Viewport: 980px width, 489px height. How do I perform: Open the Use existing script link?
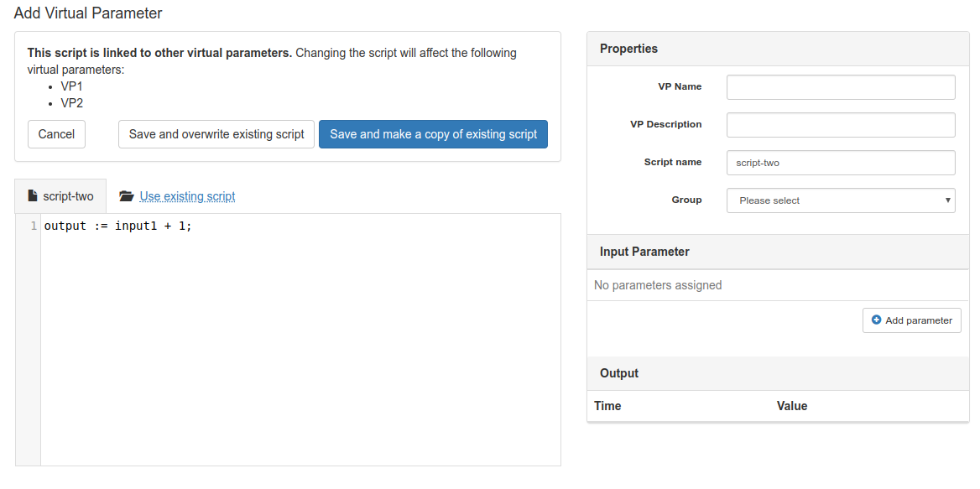[x=187, y=196]
